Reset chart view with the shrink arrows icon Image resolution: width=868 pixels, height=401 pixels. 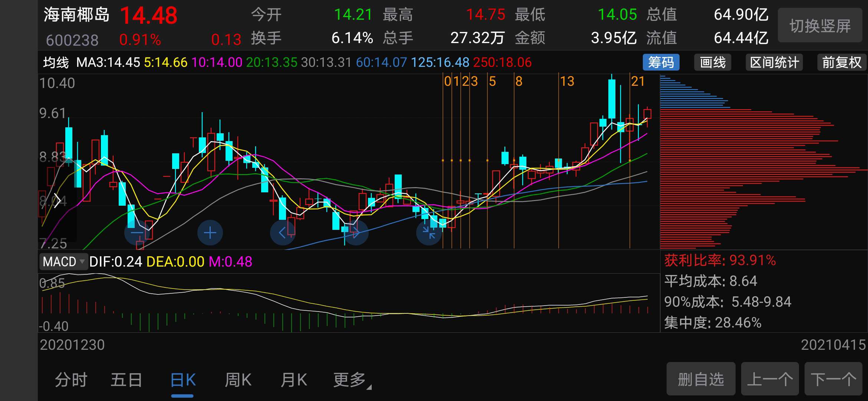tap(429, 232)
